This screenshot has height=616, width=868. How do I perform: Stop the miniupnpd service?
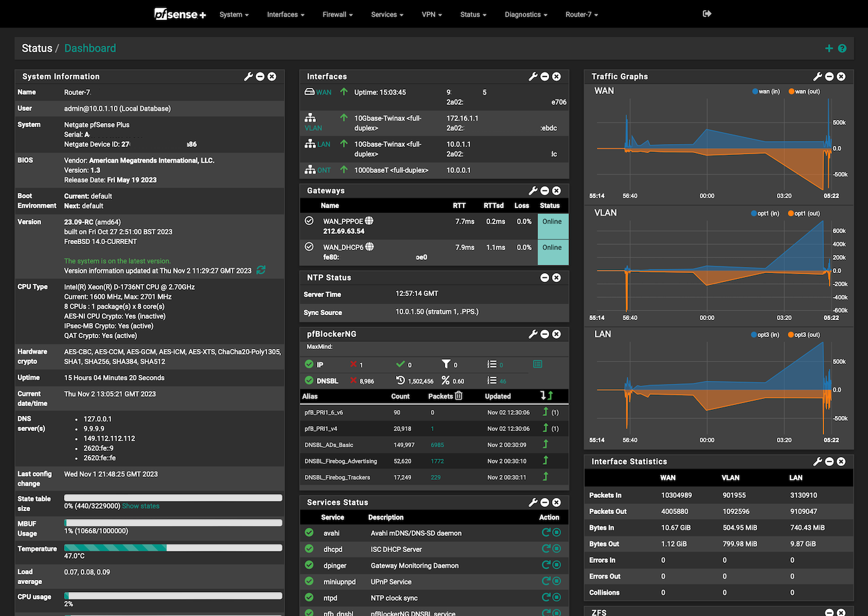tap(557, 581)
